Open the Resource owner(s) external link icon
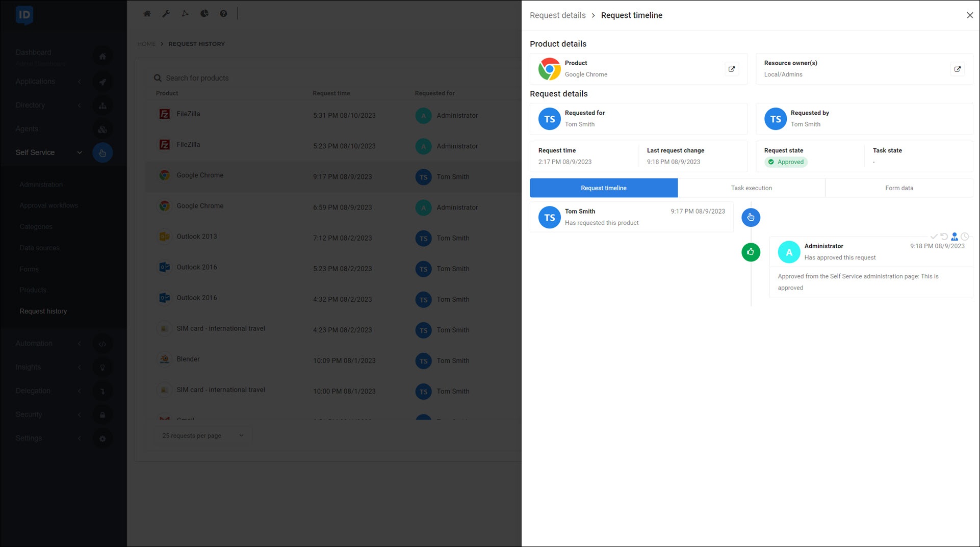Image resolution: width=980 pixels, height=547 pixels. [957, 69]
